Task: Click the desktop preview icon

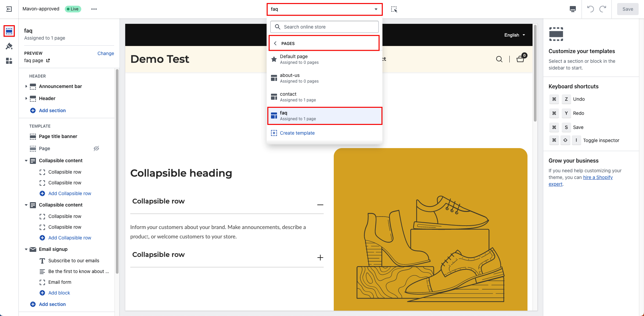Action: 572,9
